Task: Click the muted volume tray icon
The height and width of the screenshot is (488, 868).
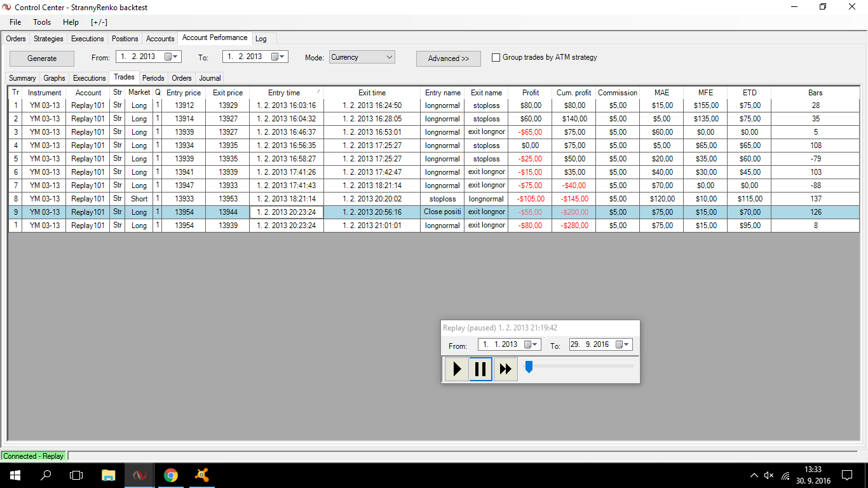Action: click(x=770, y=475)
